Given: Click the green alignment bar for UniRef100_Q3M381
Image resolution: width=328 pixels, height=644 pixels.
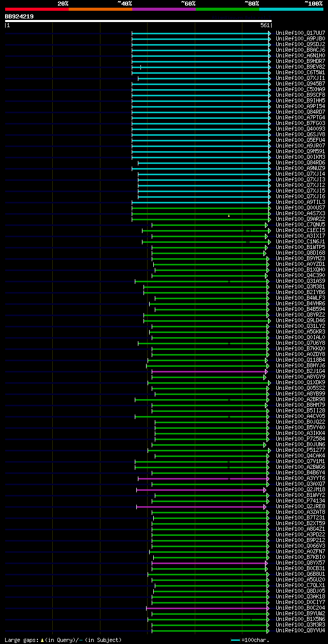Looking at the screenshot, I should pos(206,287).
